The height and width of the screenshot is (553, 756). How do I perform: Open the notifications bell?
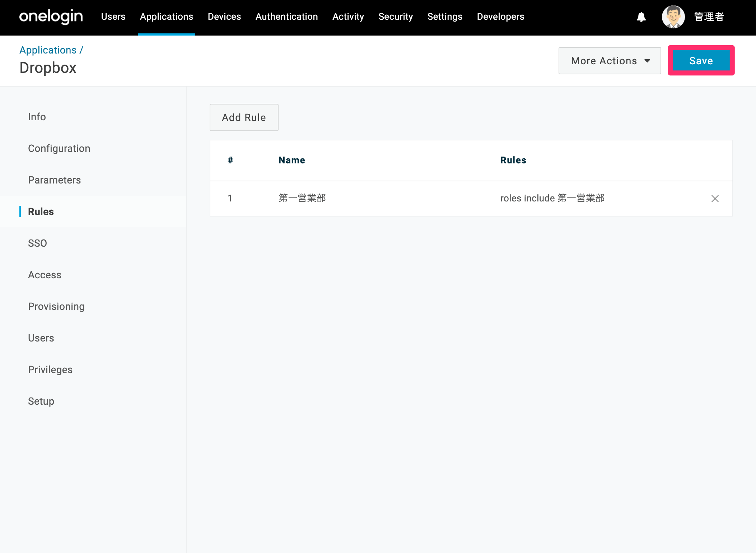641,17
